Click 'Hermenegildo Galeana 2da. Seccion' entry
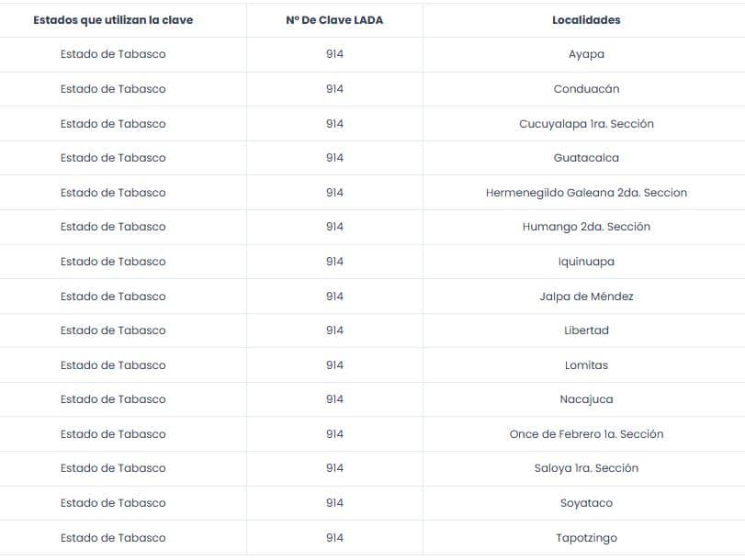The height and width of the screenshot is (560, 745). point(586,193)
